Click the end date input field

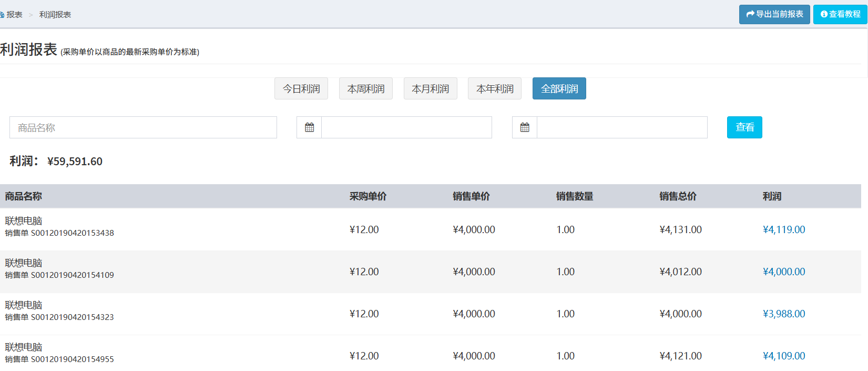click(x=622, y=127)
